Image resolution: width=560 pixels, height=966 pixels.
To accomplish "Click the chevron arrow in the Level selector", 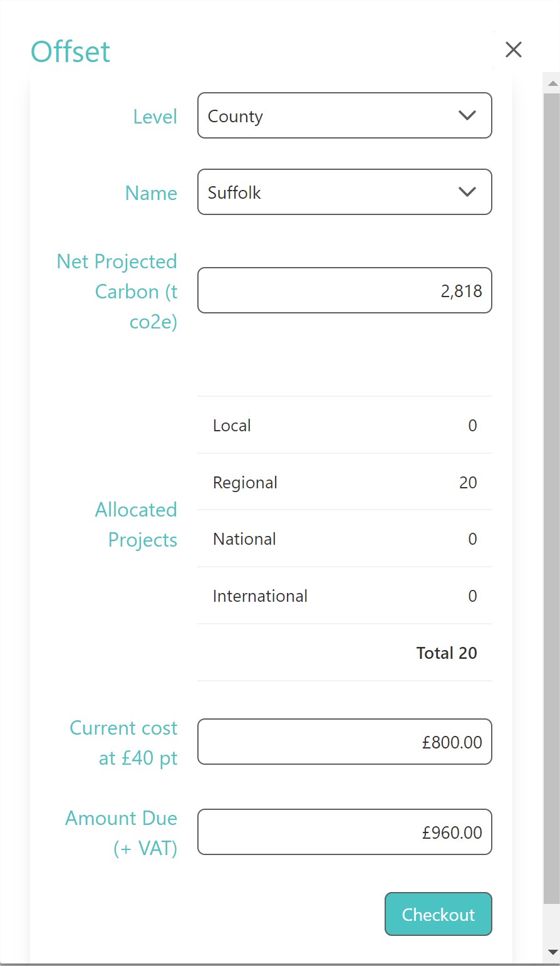I will point(467,115).
